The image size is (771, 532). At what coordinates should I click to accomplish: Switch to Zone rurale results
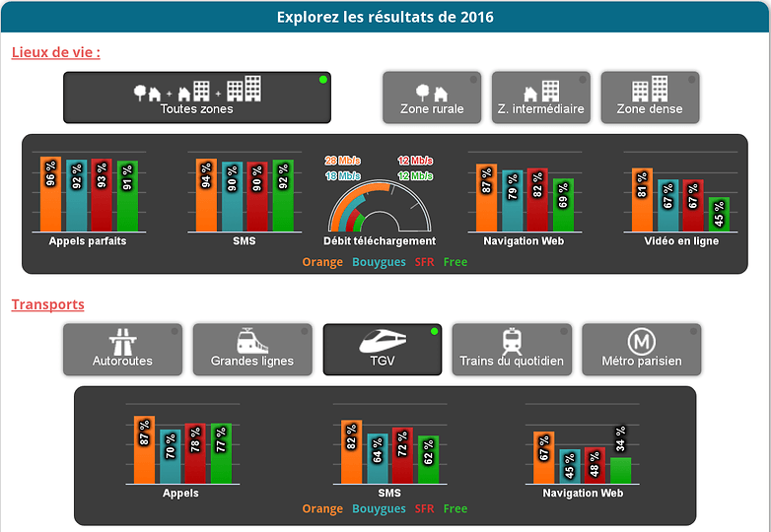click(x=432, y=98)
